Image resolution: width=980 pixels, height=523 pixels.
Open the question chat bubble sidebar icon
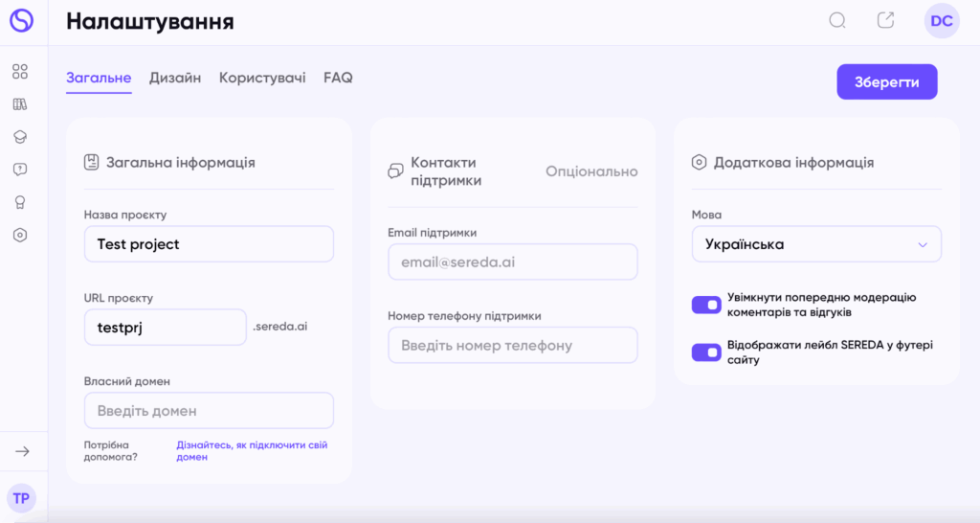[x=20, y=170]
